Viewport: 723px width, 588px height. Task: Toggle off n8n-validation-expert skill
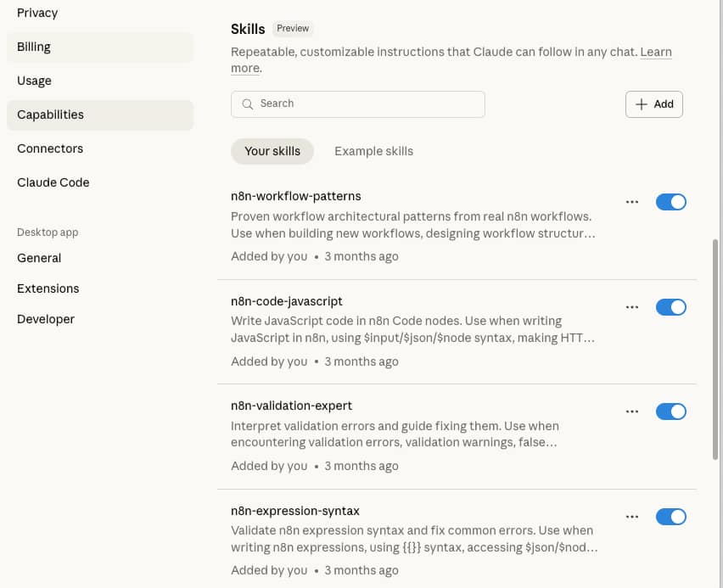670,412
